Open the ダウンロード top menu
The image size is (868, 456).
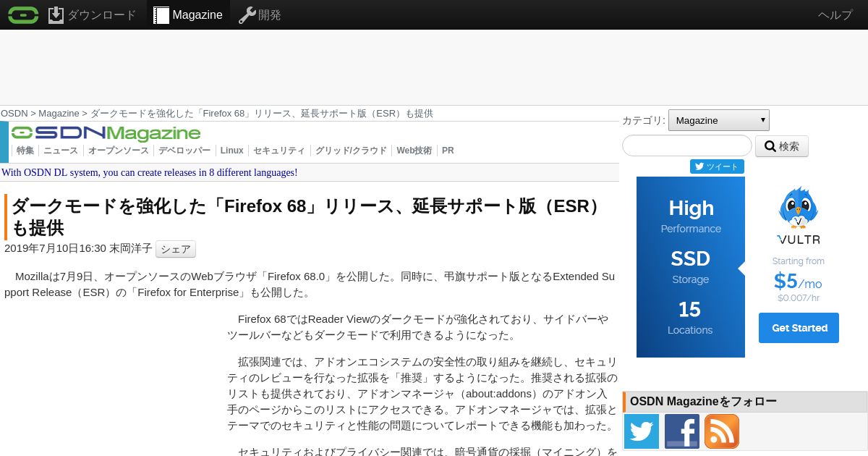tap(101, 14)
